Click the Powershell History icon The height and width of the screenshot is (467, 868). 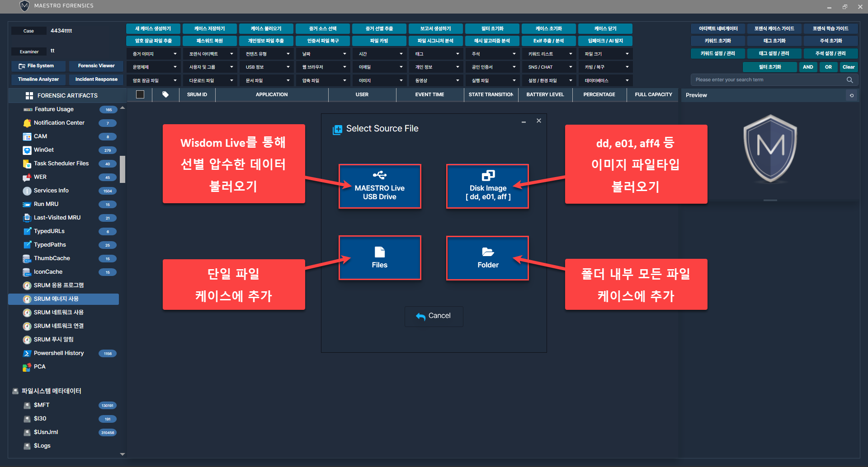[x=27, y=354]
